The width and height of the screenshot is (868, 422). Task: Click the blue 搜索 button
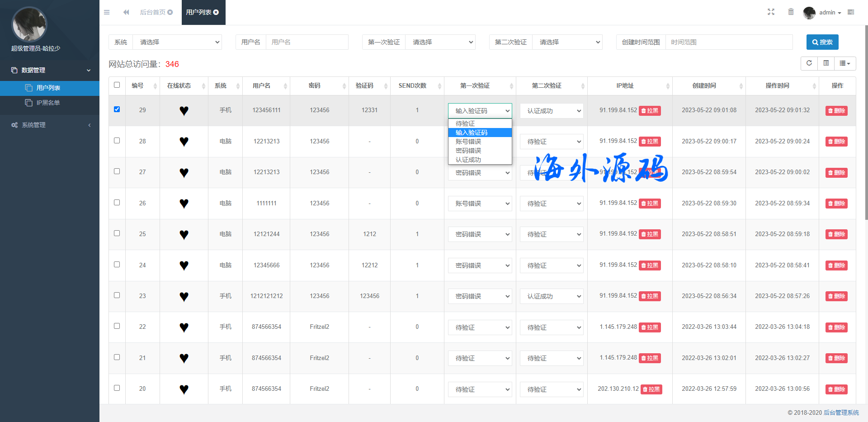[x=822, y=42]
